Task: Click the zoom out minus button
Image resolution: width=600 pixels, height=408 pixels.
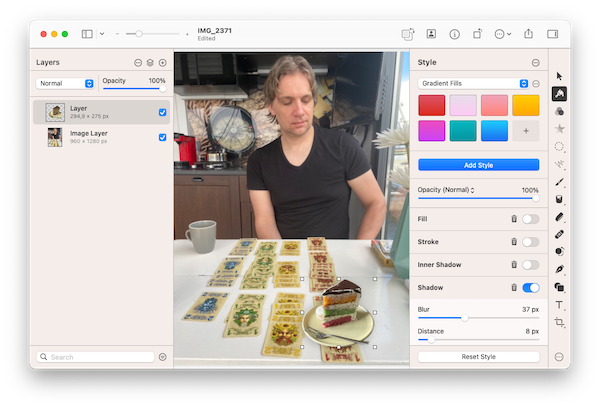Action: pos(117,34)
